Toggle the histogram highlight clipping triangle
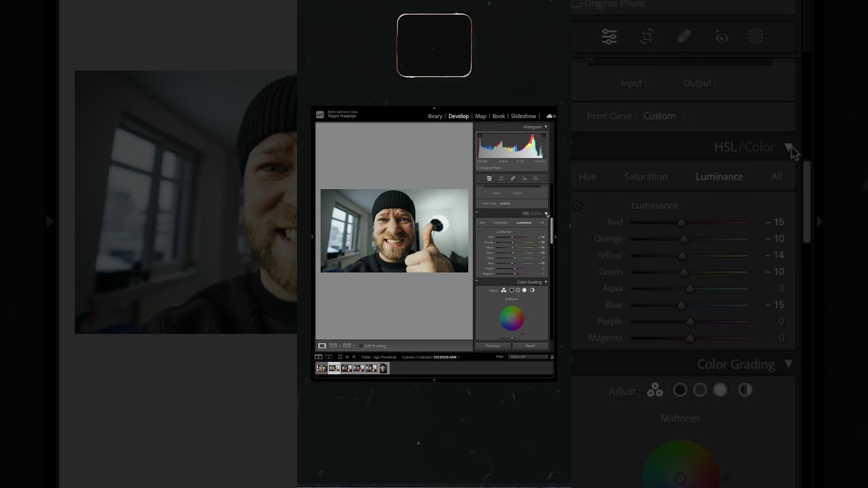The width and height of the screenshot is (868, 488). [544, 135]
